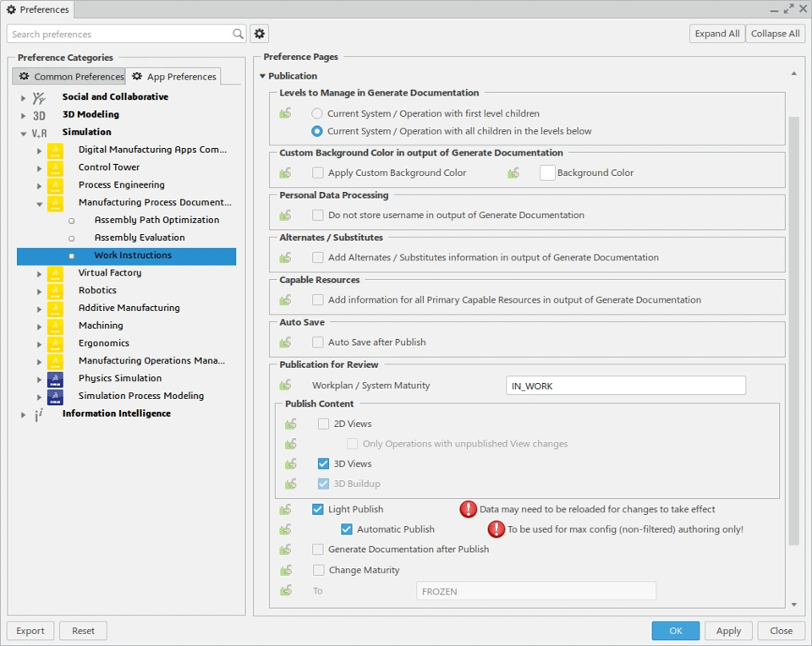Collapse Manufacturing Process Document... node
812x646 pixels.
39,204
